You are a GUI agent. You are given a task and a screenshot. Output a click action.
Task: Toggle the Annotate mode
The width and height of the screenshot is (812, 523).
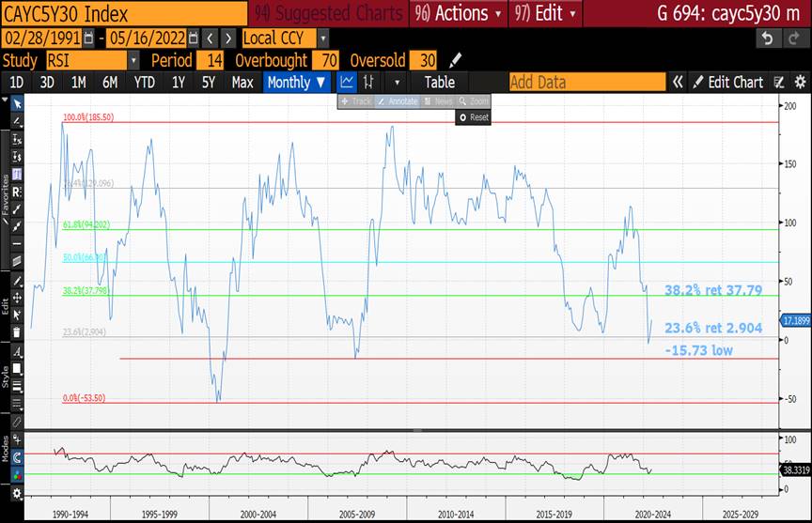398,101
